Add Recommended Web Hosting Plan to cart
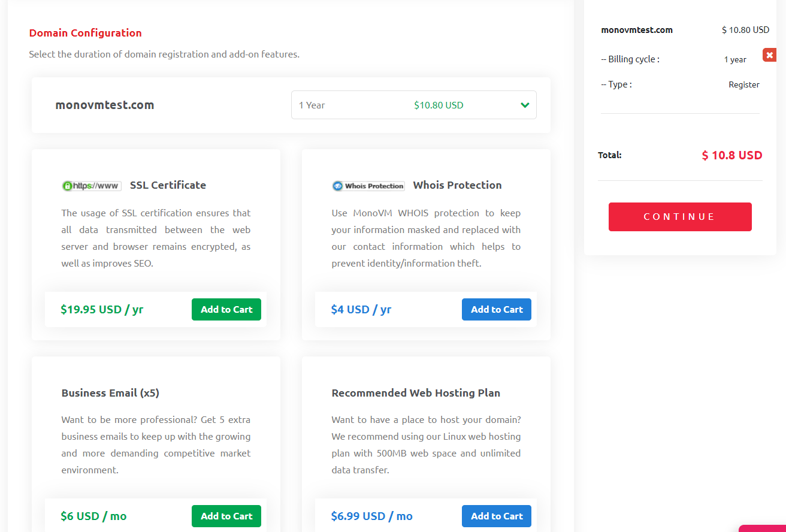786x532 pixels. [x=497, y=516]
